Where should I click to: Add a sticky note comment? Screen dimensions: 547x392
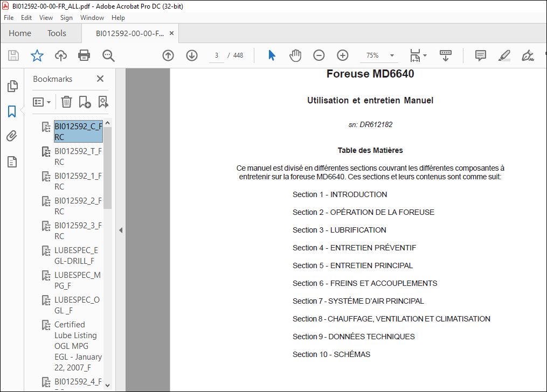480,55
